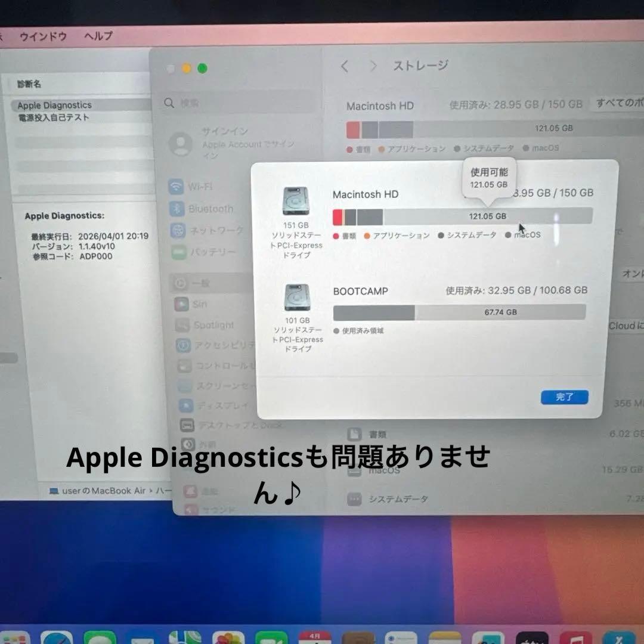Open Siri settings in the sidebar
Screen dimensions: 644x644
tap(191, 304)
